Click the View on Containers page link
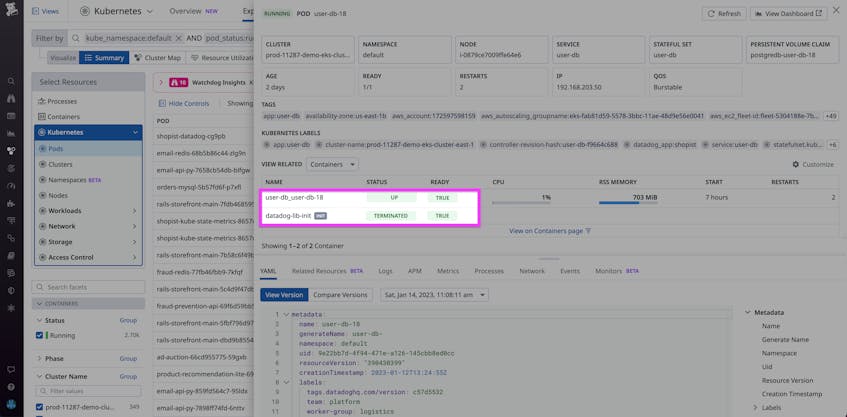 546,231
